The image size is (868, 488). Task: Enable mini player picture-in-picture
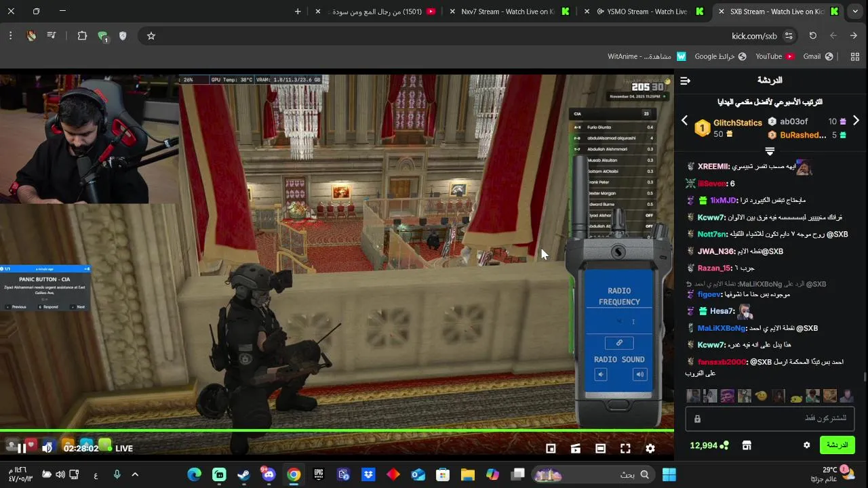551,448
